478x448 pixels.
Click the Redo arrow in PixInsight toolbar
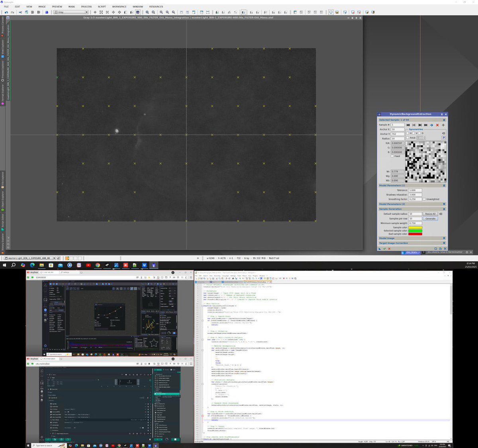point(12,12)
